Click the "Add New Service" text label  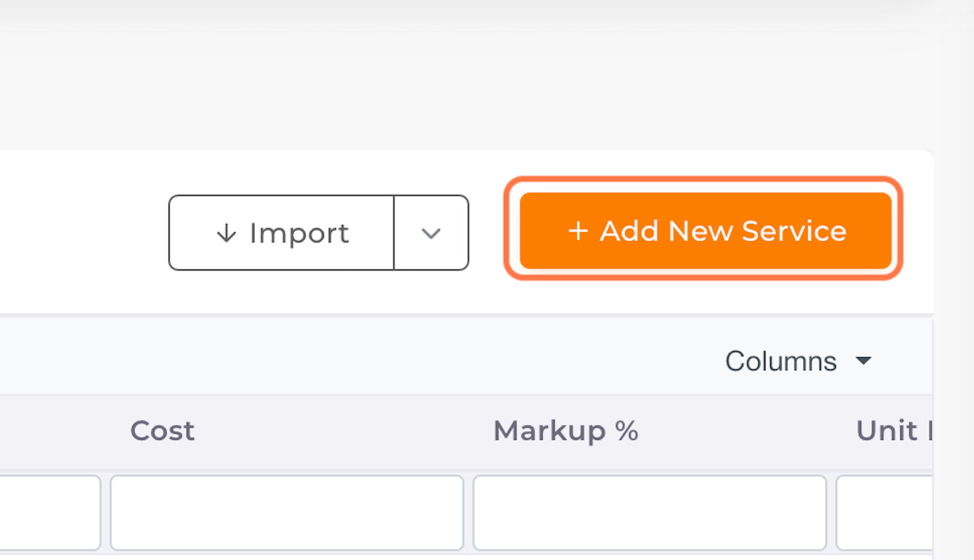point(722,231)
